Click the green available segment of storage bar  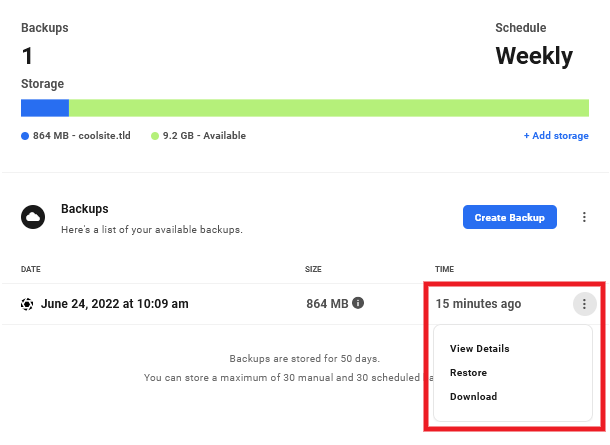[329, 108]
